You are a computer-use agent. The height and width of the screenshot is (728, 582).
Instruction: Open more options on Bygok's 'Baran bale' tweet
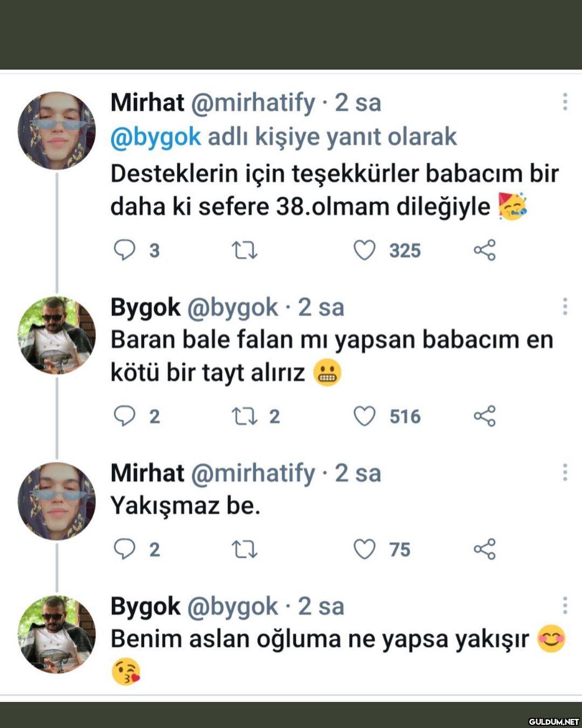point(564,307)
